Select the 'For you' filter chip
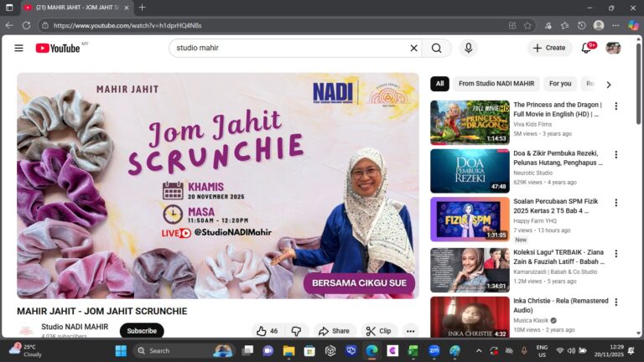The height and width of the screenshot is (362, 644). [560, 84]
